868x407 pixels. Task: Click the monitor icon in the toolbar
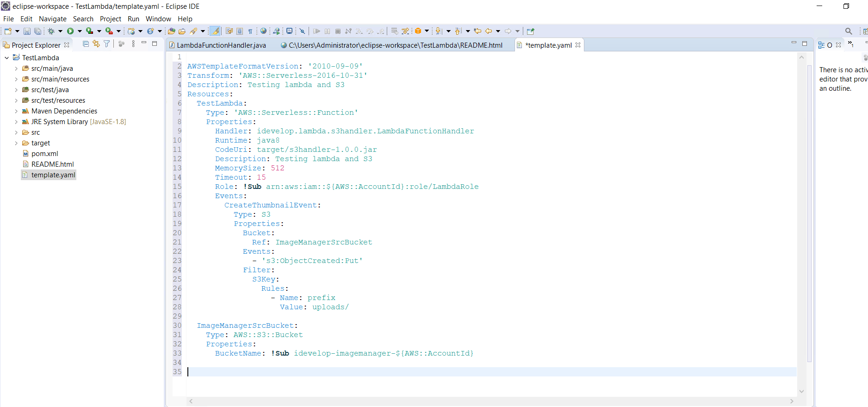[x=289, y=31]
